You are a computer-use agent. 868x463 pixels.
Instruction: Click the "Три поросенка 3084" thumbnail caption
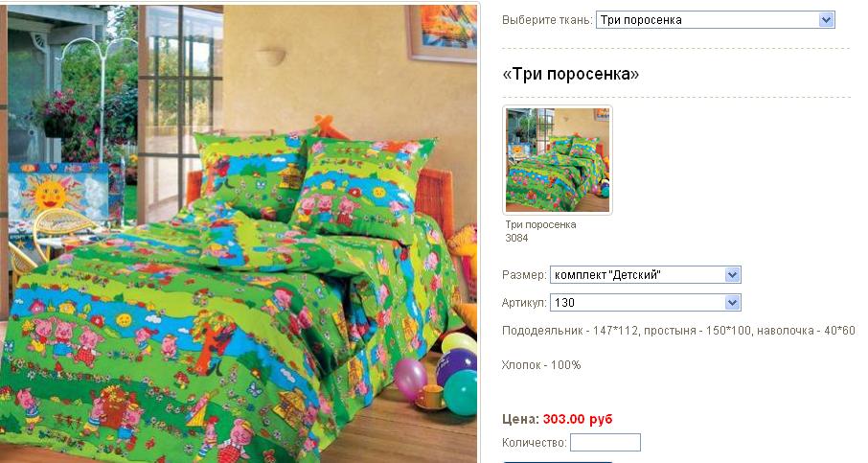coord(540,231)
